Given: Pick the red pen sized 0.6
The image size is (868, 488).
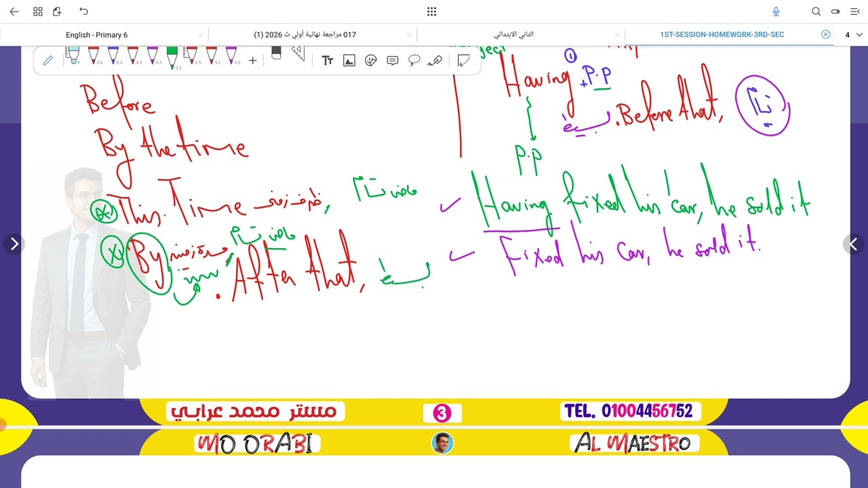Looking at the screenshot, I should point(94,56).
